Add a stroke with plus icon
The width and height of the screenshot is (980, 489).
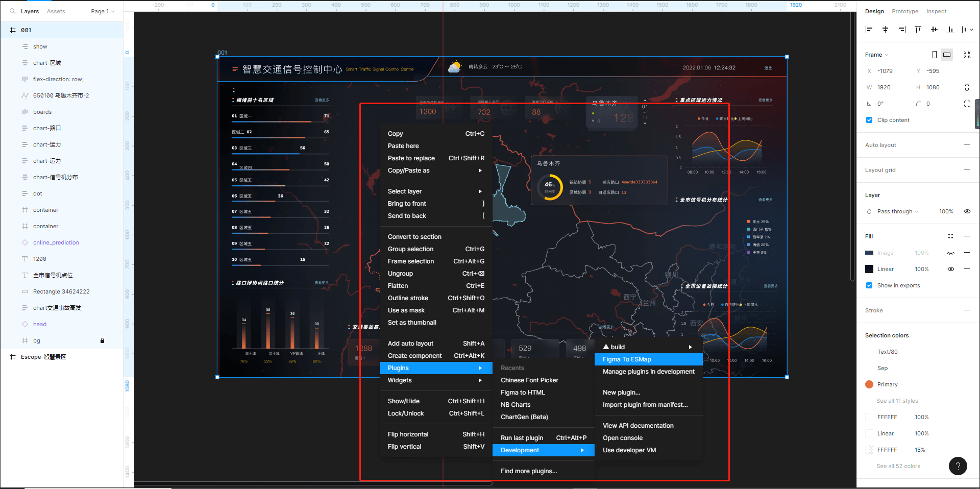(967, 310)
